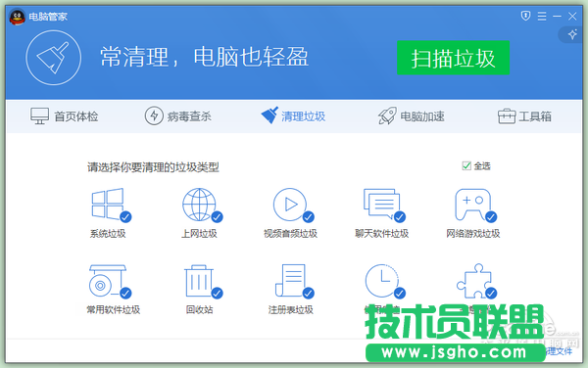The width and height of the screenshot is (588, 368).
Task: Switch to the 首页体检 tab
Action: [64, 116]
